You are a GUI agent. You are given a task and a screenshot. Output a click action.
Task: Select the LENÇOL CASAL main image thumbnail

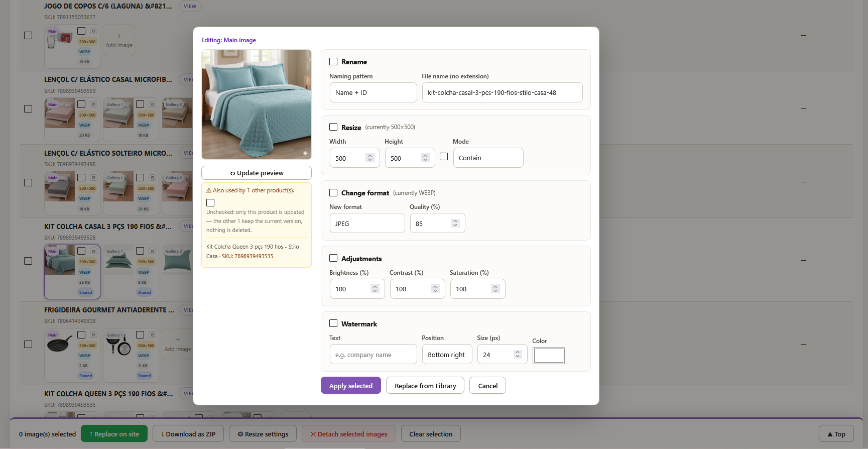coord(60,113)
